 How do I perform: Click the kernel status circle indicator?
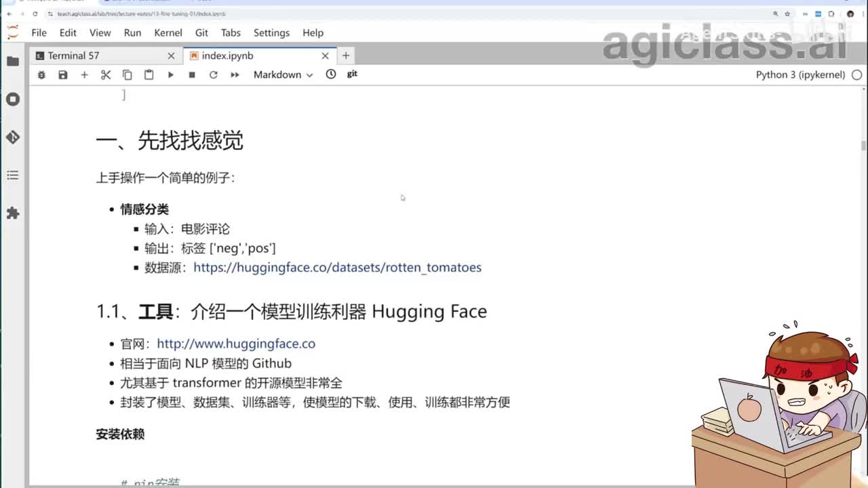pos(856,75)
